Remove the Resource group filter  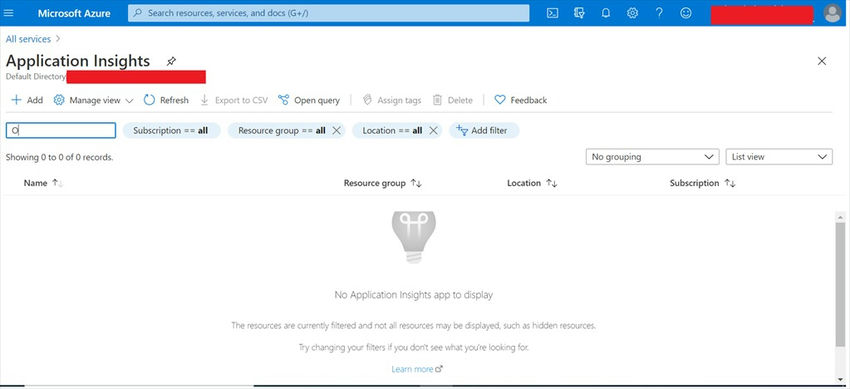[336, 131]
